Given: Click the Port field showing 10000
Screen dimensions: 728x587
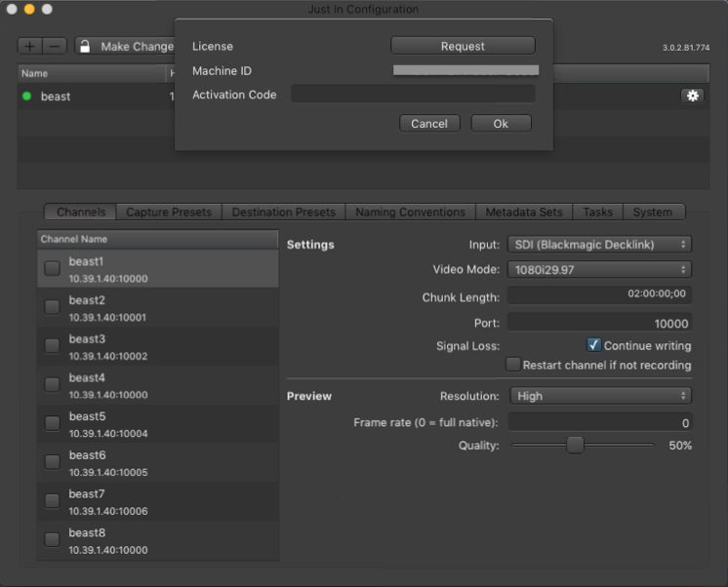Looking at the screenshot, I should click(599, 323).
